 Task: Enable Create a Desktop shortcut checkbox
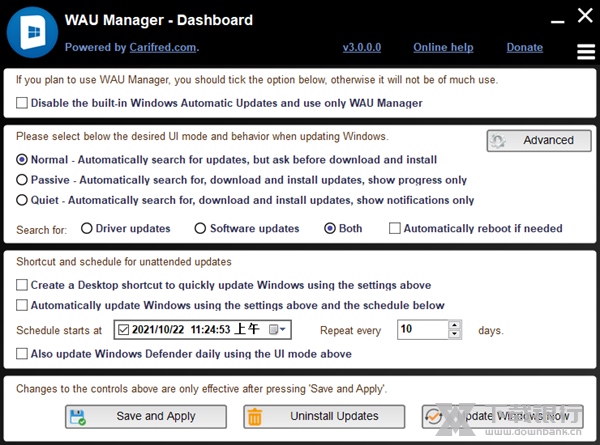point(23,285)
